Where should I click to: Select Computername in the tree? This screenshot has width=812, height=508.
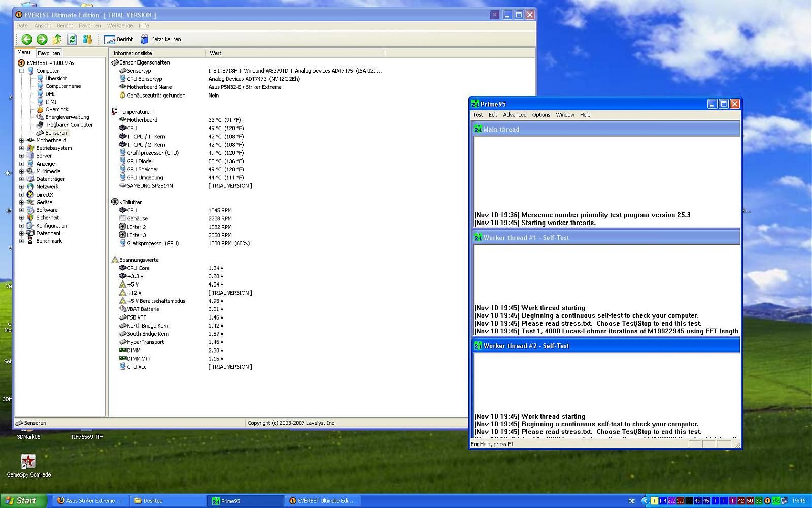[x=63, y=86]
